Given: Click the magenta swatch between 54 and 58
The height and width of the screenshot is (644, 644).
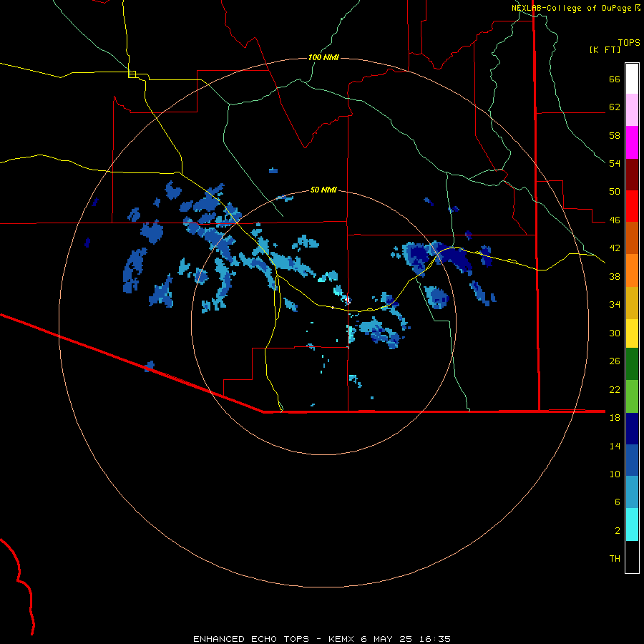Looking at the screenshot, I should (x=632, y=142).
